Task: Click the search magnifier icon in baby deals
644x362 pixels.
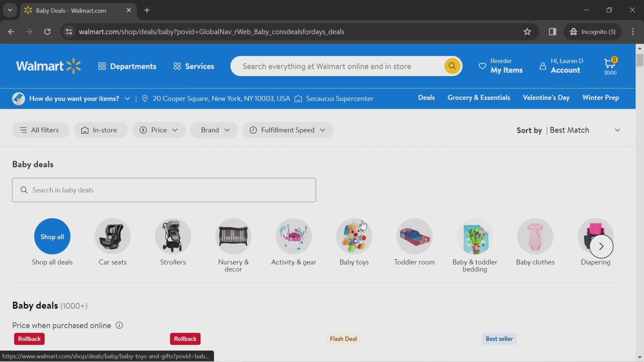Action: point(24,190)
